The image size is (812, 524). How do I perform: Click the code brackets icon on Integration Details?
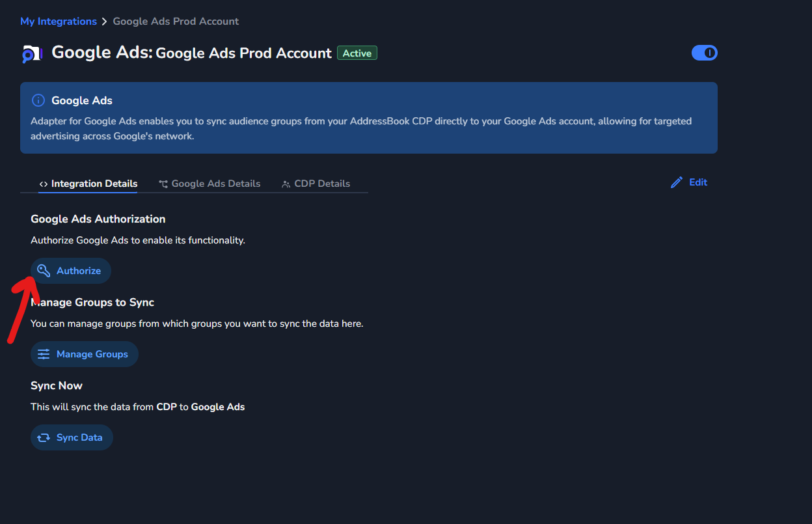point(44,184)
